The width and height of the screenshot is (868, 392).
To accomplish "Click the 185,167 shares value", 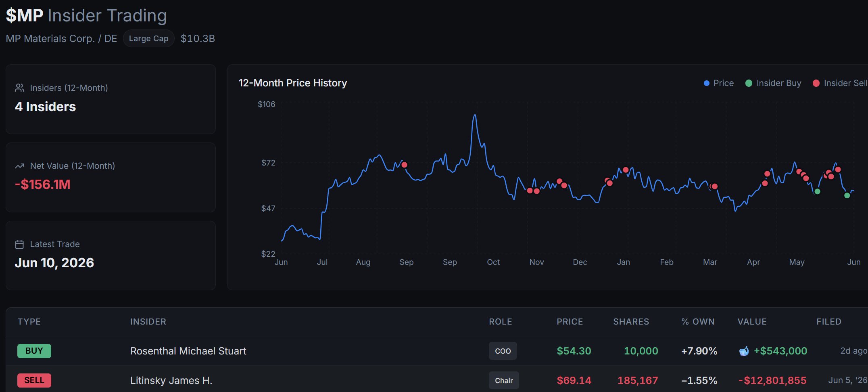I will [x=638, y=380].
